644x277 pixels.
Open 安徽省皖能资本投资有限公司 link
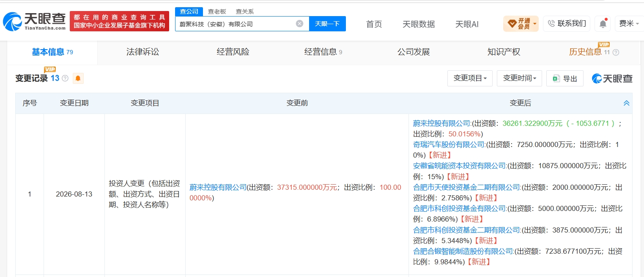point(460,166)
